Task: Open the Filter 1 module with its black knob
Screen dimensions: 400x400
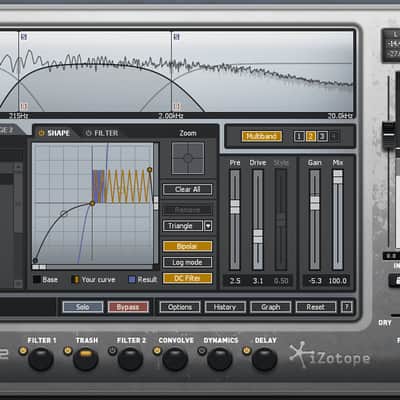Action: (x=41, y=359)
